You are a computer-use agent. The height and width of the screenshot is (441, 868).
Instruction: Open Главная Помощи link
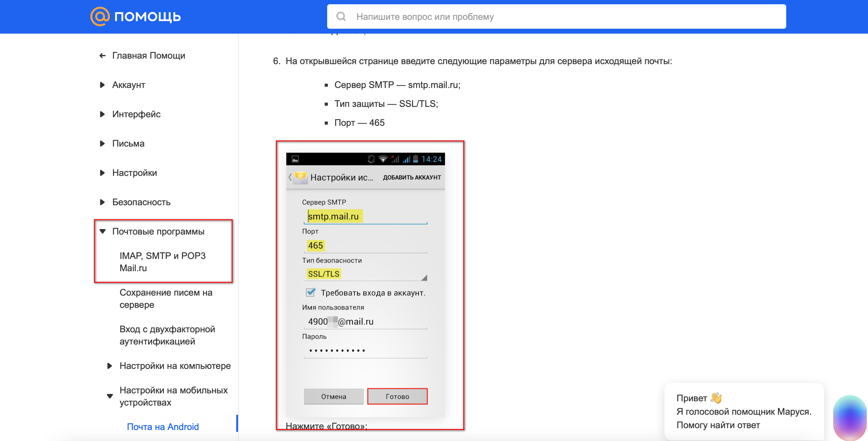coord(149,56)
